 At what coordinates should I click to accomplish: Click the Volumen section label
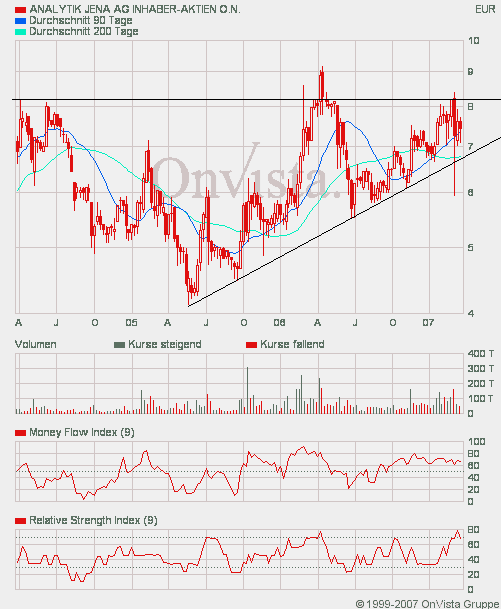pos(36,345)
